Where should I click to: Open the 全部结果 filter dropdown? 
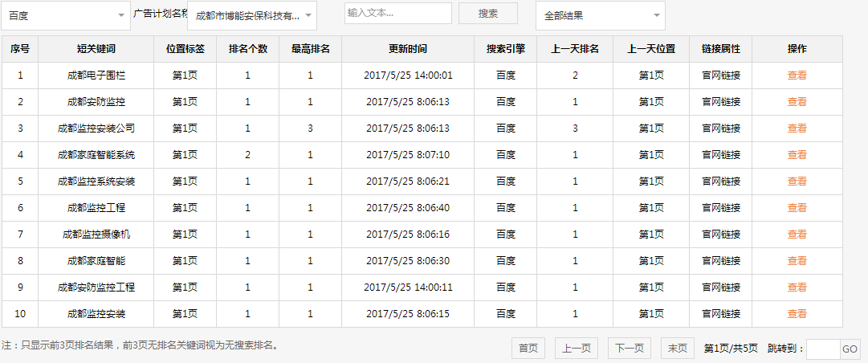[600, 15]
